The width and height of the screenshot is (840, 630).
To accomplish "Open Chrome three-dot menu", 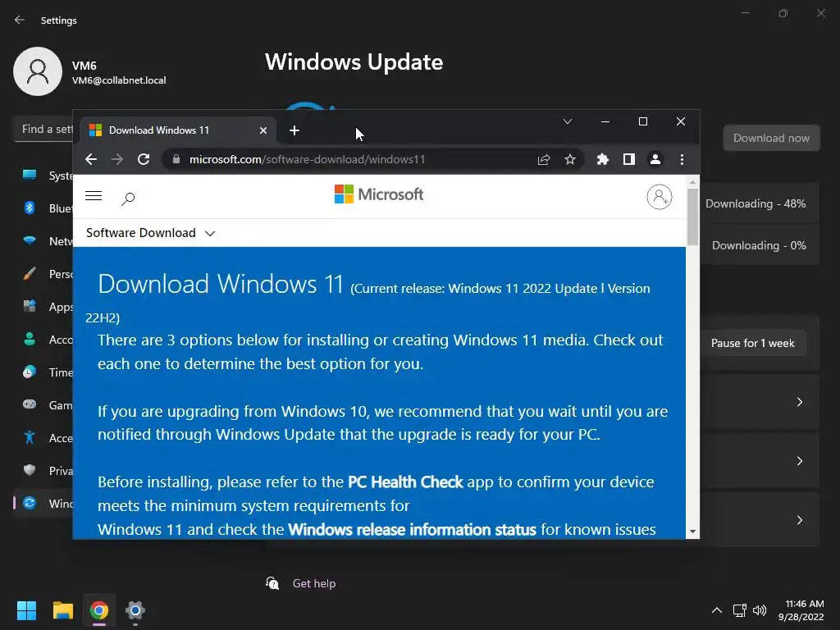I will point(682,159).
